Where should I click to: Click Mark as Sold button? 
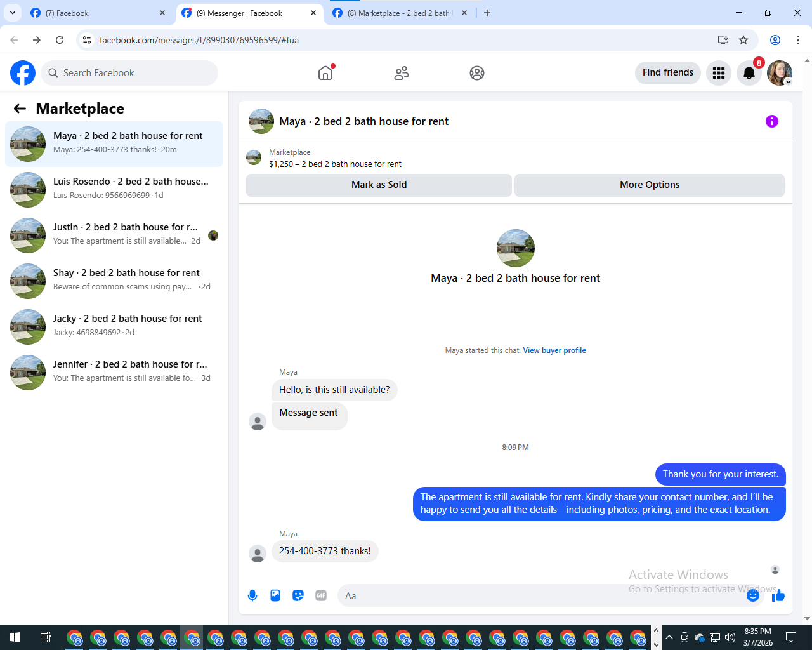click(379, 185)
